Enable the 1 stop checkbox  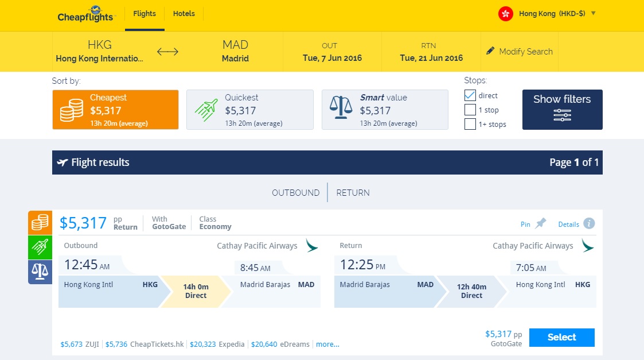pos(470,110)
